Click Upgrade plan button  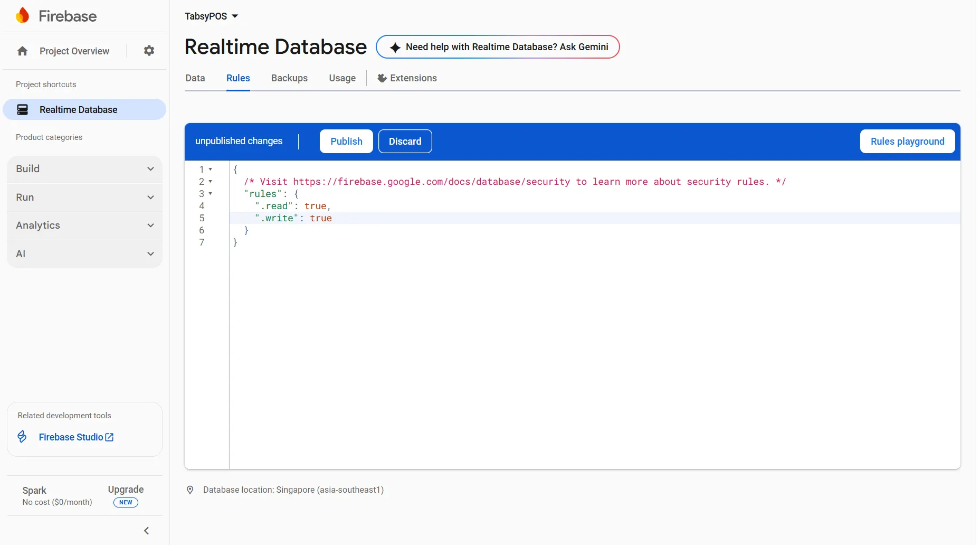pyautogui.click(x=126, y=490)
